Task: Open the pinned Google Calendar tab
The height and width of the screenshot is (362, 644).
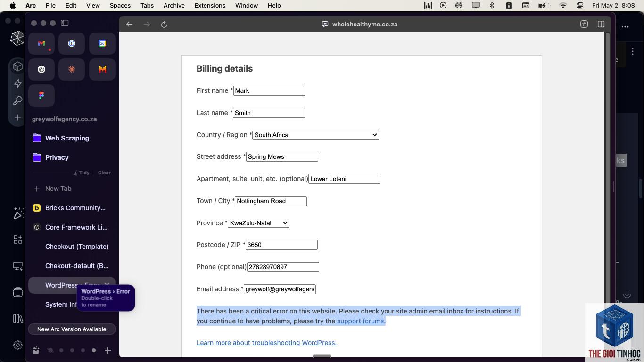Action: [x=102, y=43]
